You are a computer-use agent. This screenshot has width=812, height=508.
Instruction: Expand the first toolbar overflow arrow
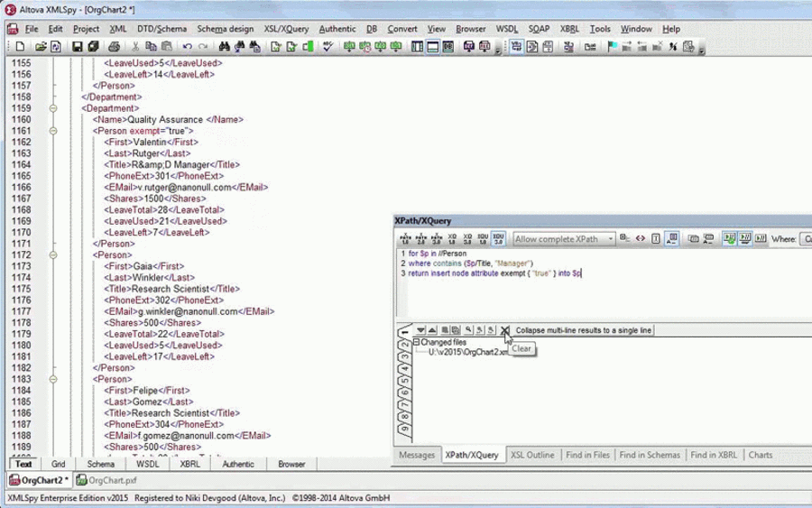(x=498, y=50)
